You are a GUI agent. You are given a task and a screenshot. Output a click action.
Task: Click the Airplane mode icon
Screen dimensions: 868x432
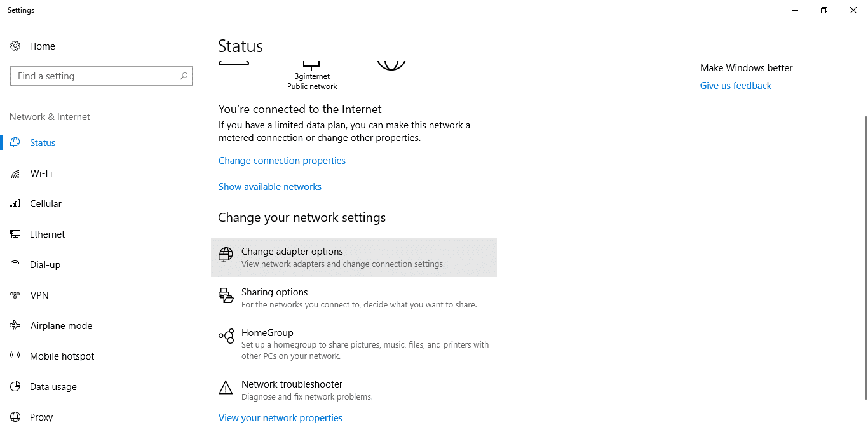click(x=15, y=326)
